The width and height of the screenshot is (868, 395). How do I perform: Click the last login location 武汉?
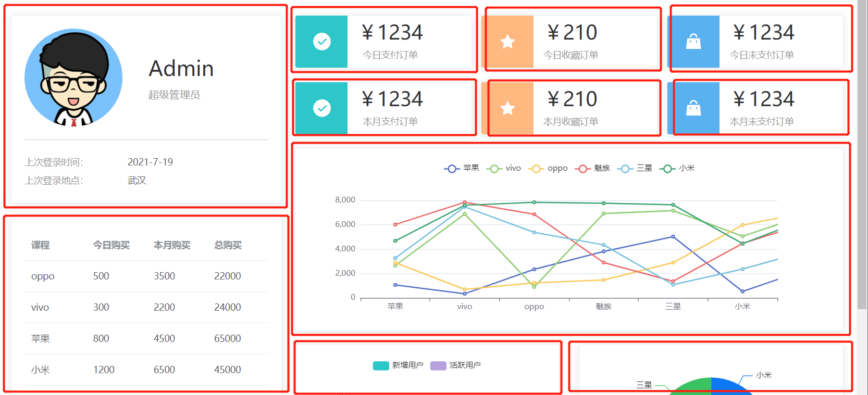point(137,181)
